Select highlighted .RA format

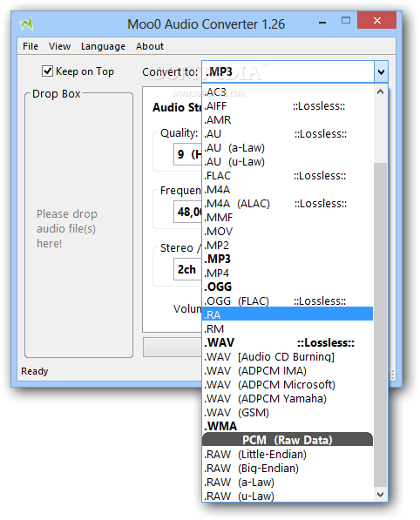(288, 314)
